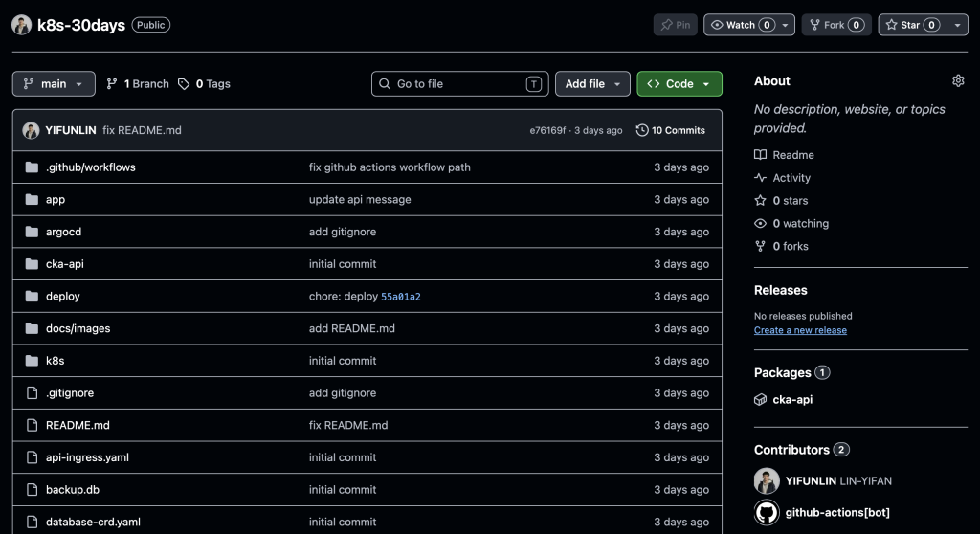Open the star lists dropdown arrow
Screen dimensions: 980x534
click(x=957, y=25)
